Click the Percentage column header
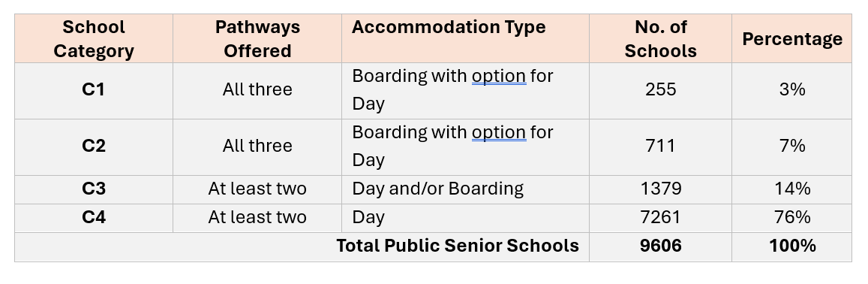868x284 pixels. [x=791, y=38]
